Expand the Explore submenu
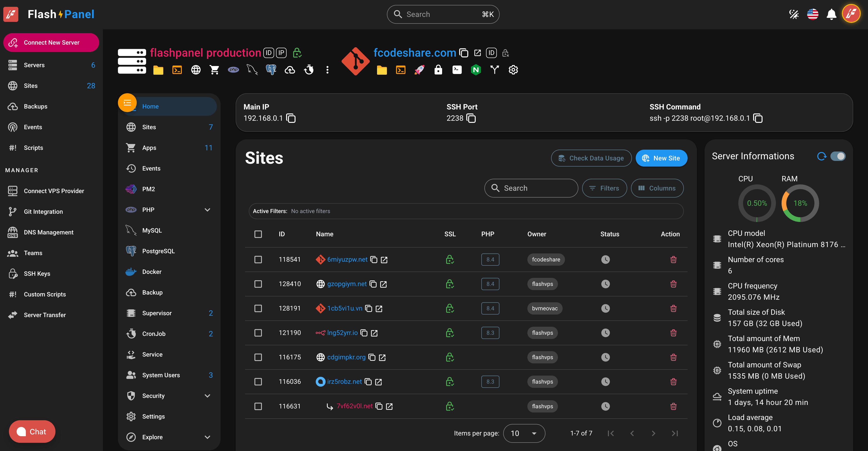 [207, 437]
